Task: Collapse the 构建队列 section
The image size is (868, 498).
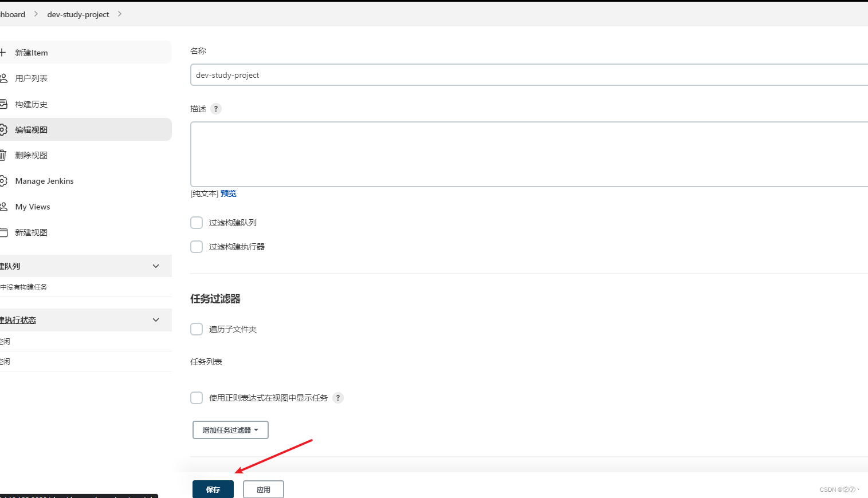Action: (155, 266)
